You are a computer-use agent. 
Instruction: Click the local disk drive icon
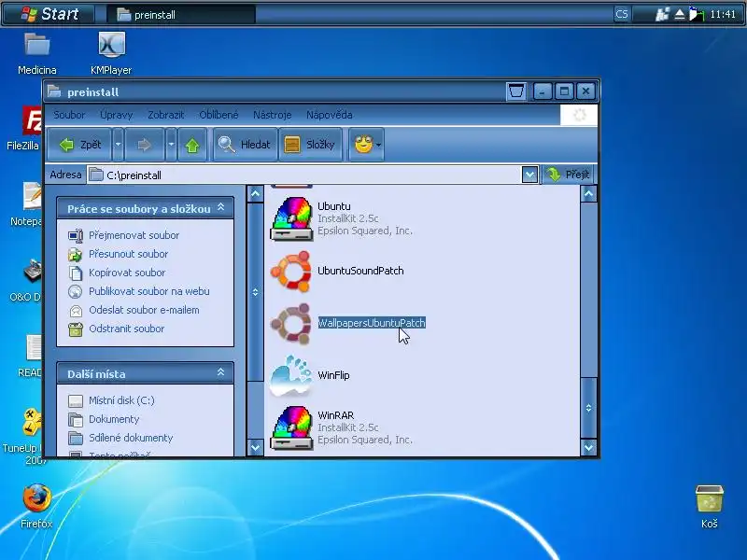coord(76,401)
